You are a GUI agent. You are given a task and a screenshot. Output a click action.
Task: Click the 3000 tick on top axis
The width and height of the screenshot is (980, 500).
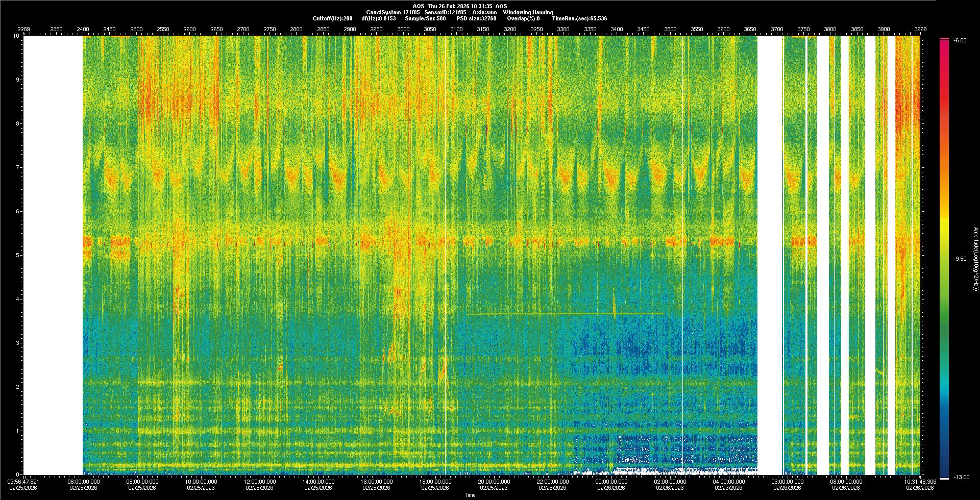coord(403,29)
